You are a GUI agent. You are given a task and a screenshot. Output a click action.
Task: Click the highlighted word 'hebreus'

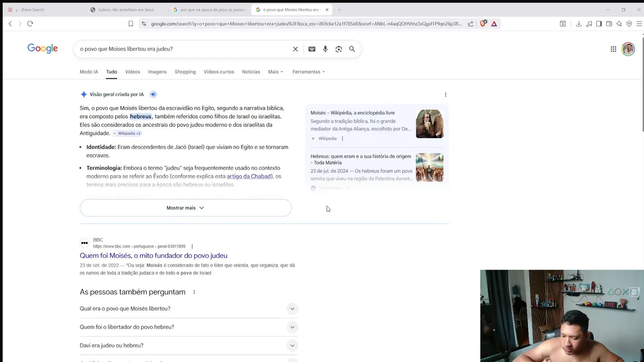140,117
